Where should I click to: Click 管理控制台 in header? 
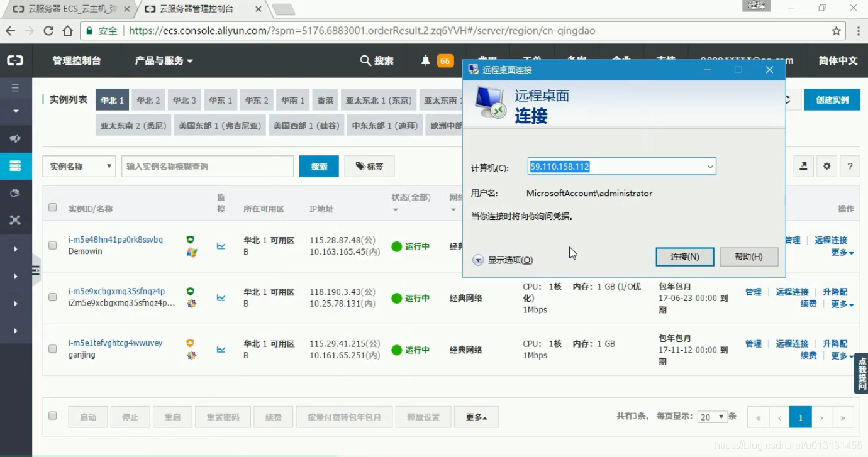[77, 60]
